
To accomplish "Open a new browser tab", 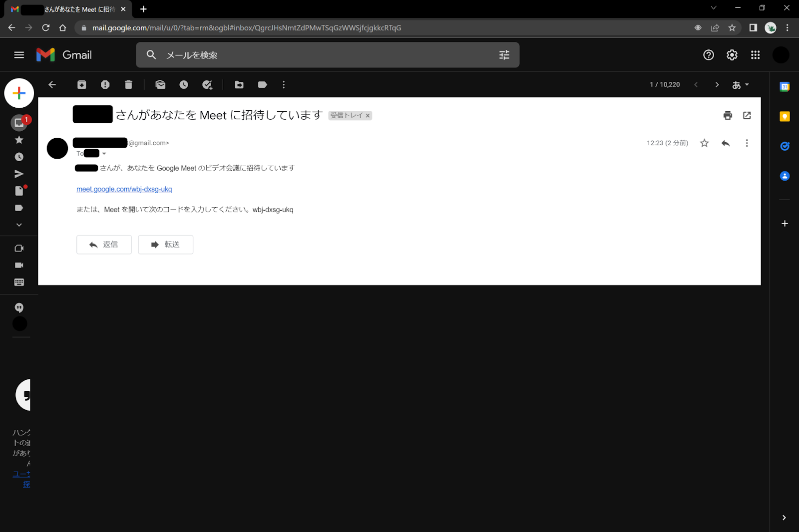I will 143,9.
